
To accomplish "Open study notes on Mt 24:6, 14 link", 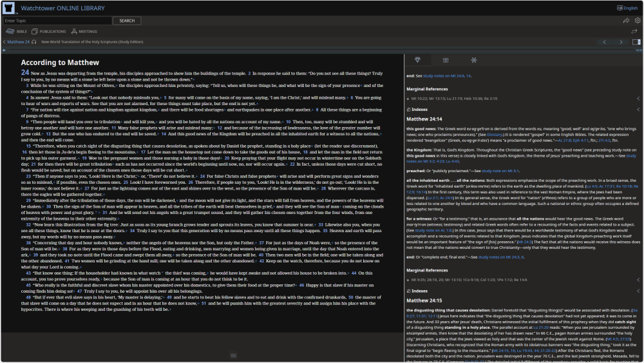I will tap(447, 76).
